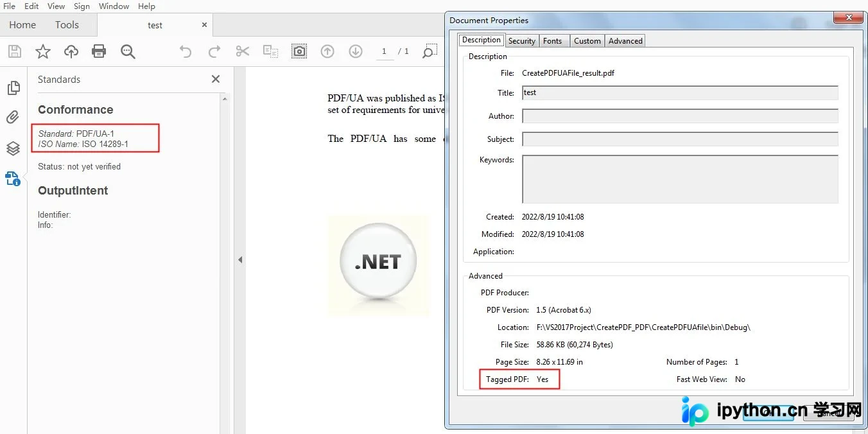Select the snapshot camera tool

[x=299, y=51]
